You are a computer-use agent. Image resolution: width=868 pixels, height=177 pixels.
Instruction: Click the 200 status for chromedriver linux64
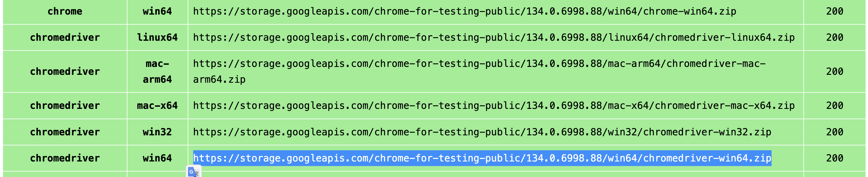pyautogui.click(x=835, y=37)
